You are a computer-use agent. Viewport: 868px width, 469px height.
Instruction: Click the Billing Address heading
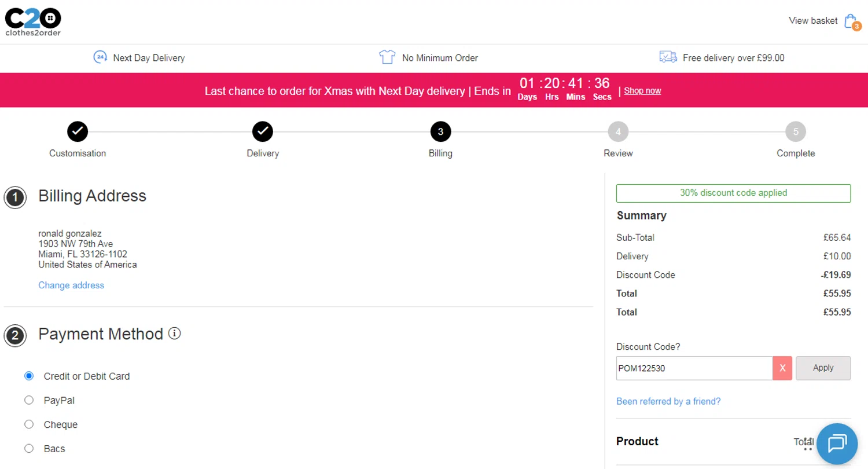pos(92,196)
